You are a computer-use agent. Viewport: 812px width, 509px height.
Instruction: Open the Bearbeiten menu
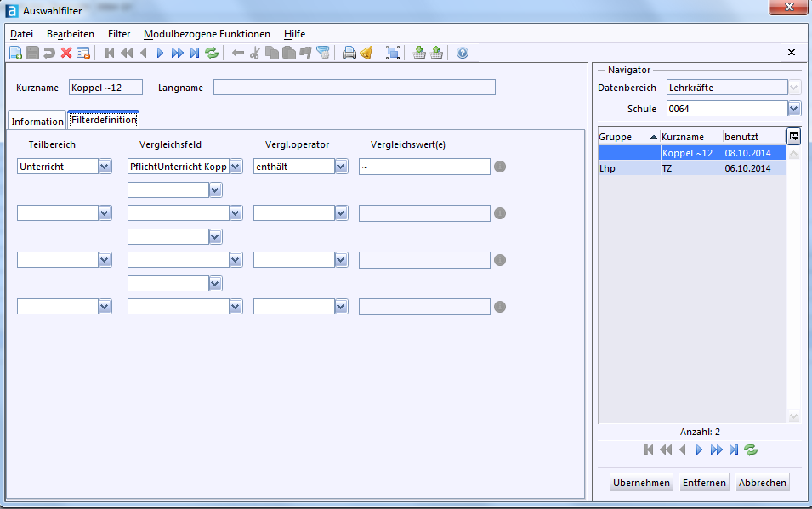pos(71,34)
